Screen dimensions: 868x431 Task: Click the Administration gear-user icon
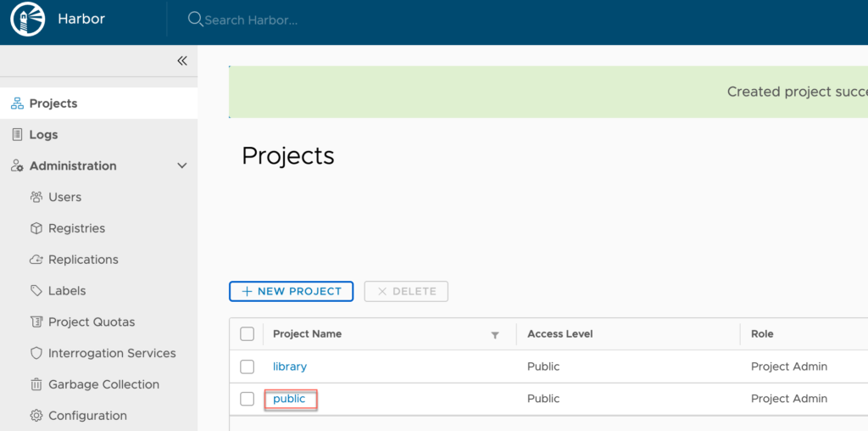[x=18, y=166]
